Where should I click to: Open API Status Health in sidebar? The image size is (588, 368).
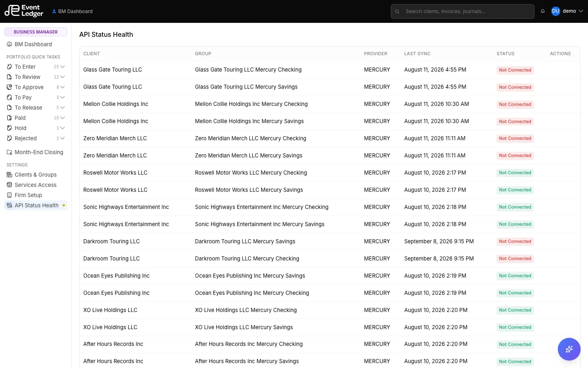(36, 205)
